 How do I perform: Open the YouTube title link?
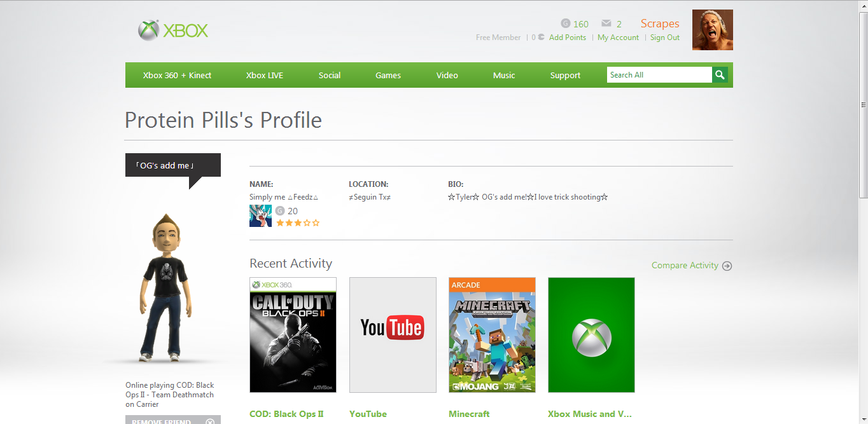pos(368,414)
